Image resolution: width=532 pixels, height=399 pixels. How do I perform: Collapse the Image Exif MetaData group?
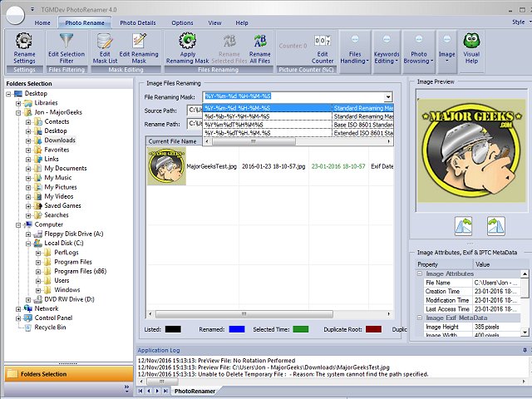tap(420, 318)
